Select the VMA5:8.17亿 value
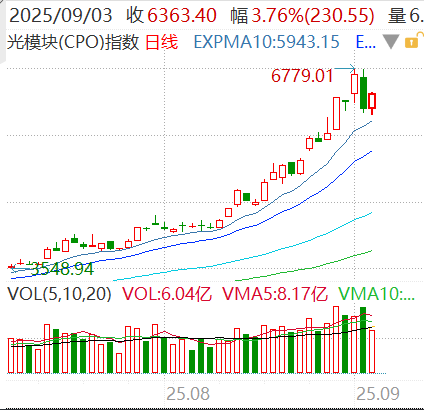This screenshot has width=424, height=410. 275,294
